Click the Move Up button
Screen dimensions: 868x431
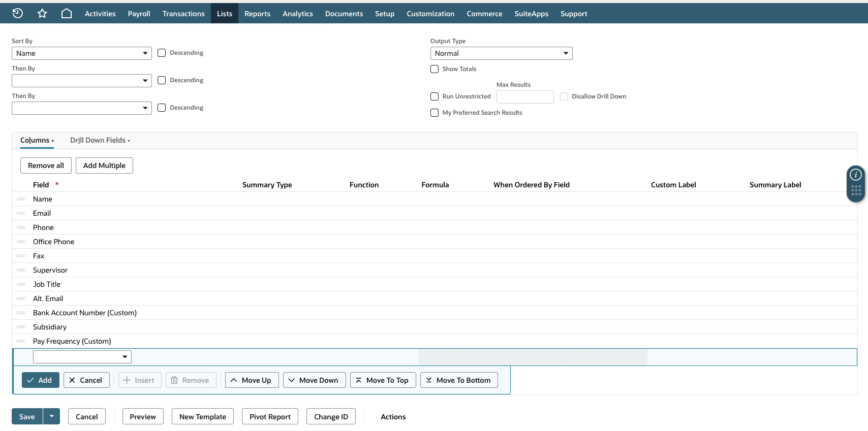[252, 380]
